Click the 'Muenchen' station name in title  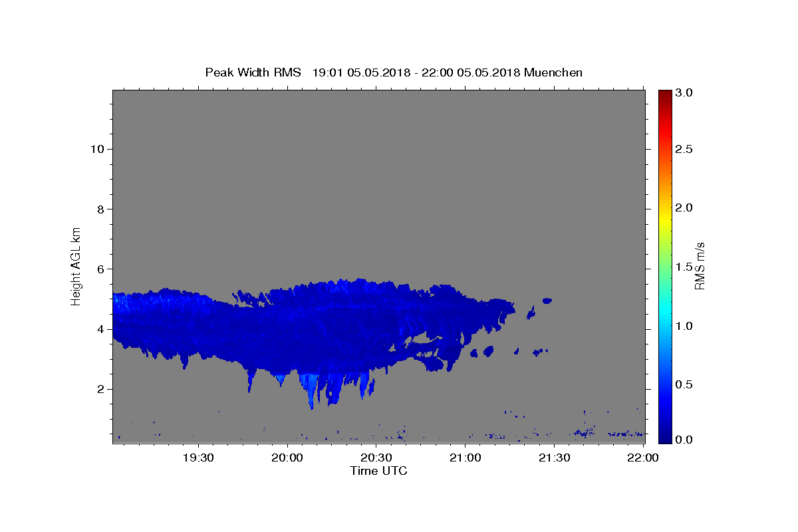[553, 72]
